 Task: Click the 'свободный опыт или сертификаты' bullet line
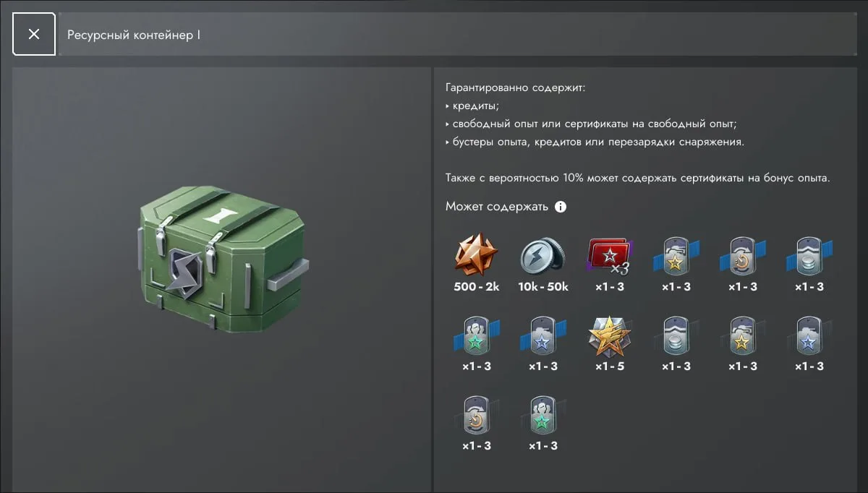tap(591, 124)
